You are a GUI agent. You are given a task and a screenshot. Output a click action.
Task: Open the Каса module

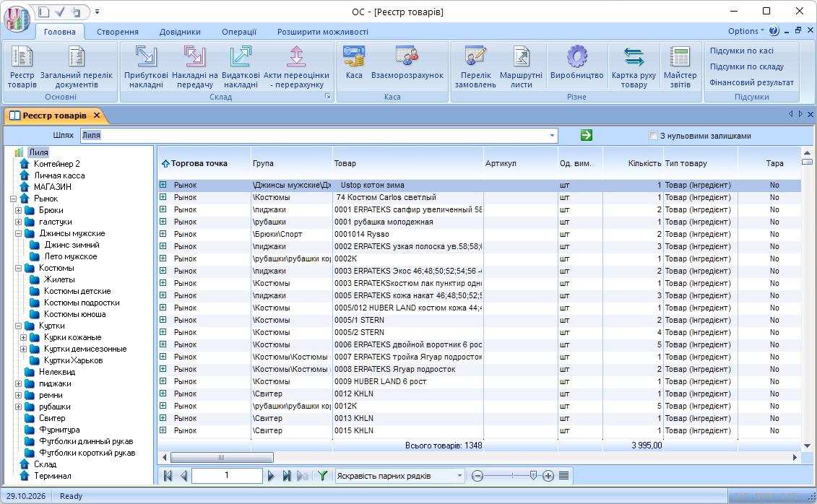click(x=354, y=63)
